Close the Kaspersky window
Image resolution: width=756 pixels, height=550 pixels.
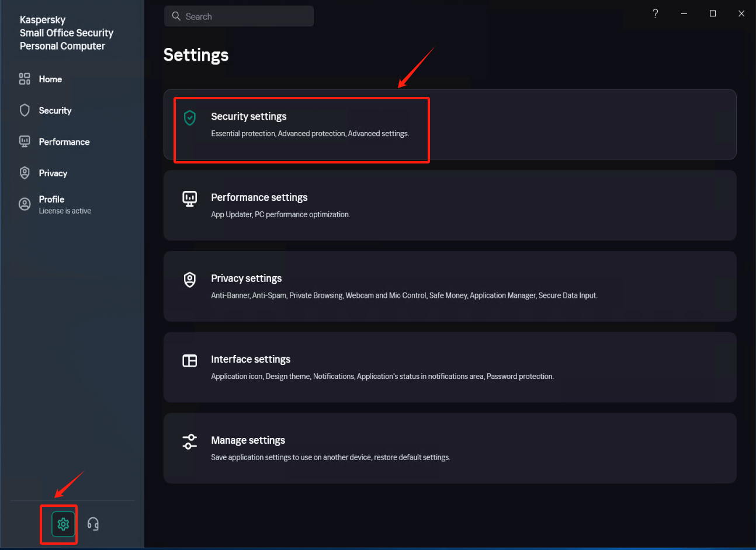click(x=741, y=13)
